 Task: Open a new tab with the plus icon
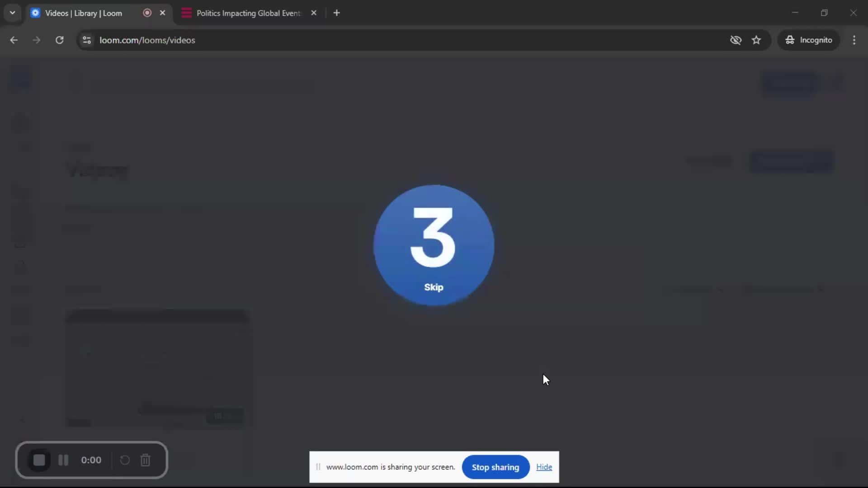click(337, 13)
